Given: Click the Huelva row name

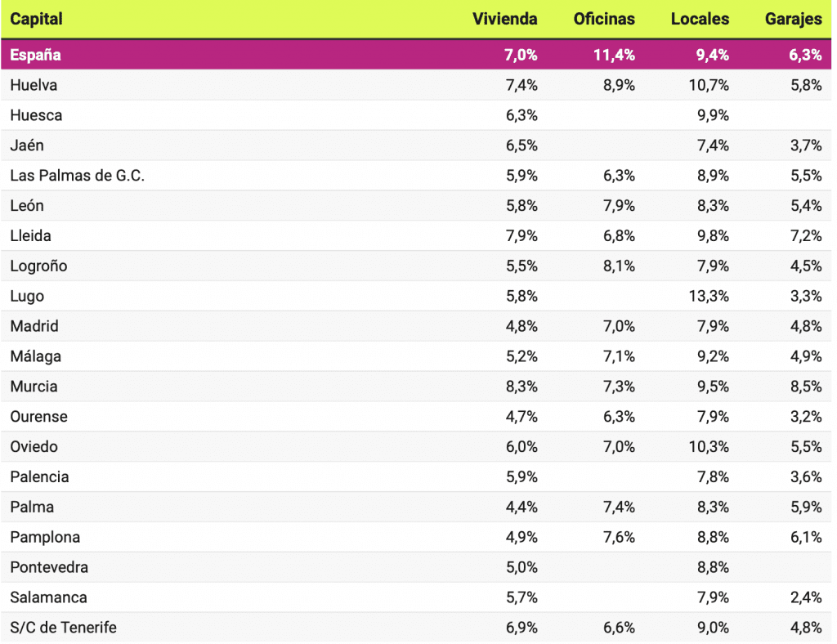Looking at the screenshot, I should click(x=34, y=85).
